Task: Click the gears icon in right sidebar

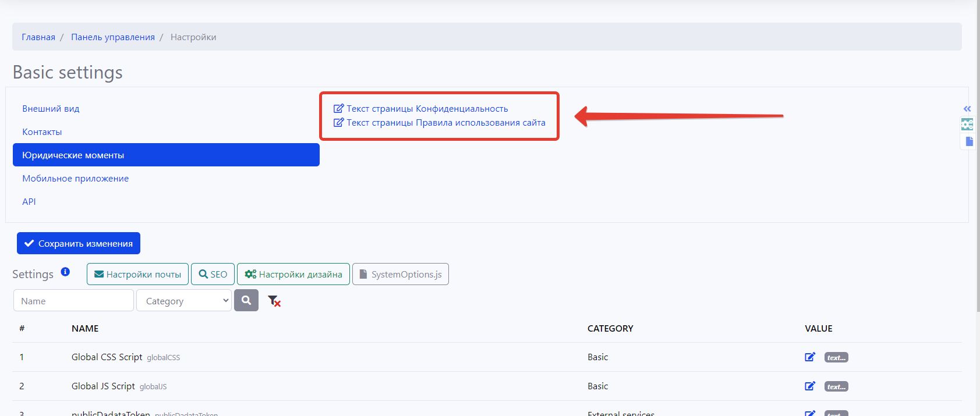Action: (x=967, y=125)
